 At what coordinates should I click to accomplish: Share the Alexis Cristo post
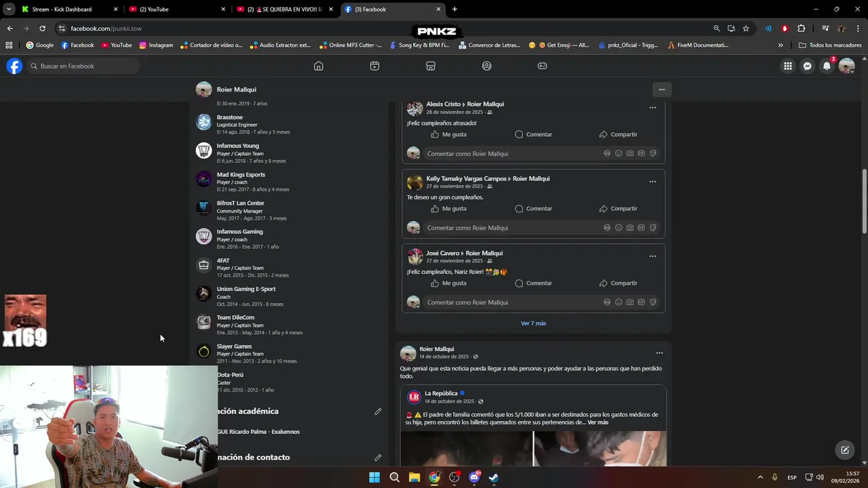pyautogui.click(x=618, y=134)
